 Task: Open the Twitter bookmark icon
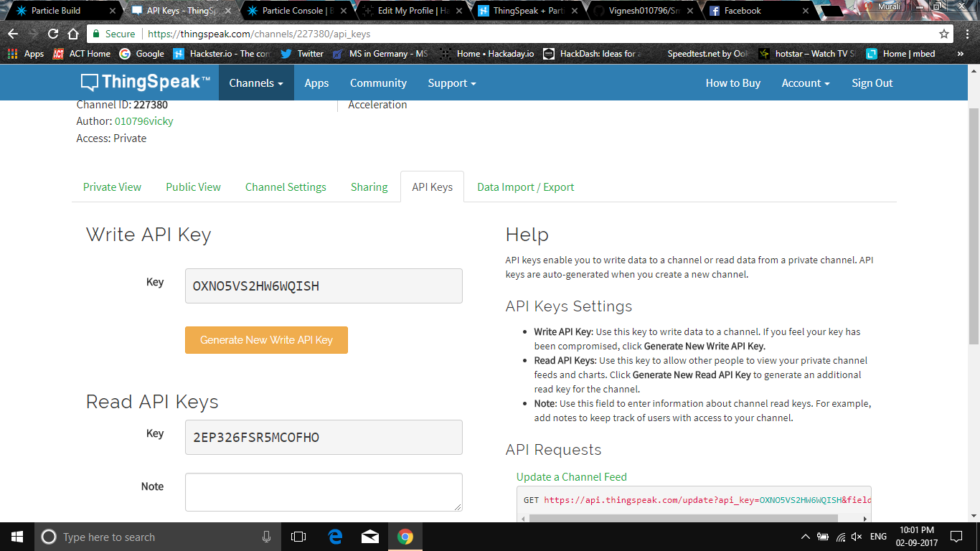pyautogui.click(x=286, y=54)
